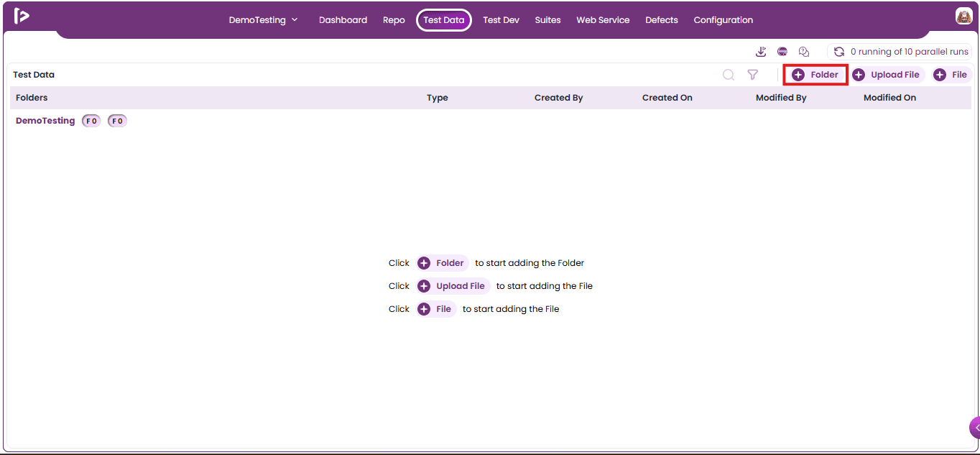Expand the purple side panel handle
Viewport: 980px width, 455px height.
pyautogui.click(x=975, y=427)
